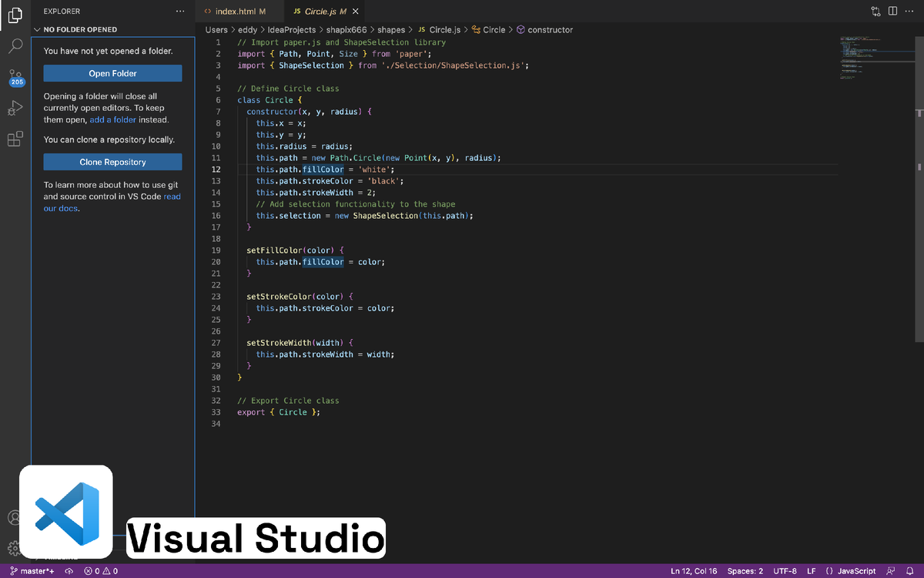Open the Run and Debug view
The image size is (924, 578).
click(15, 108)
